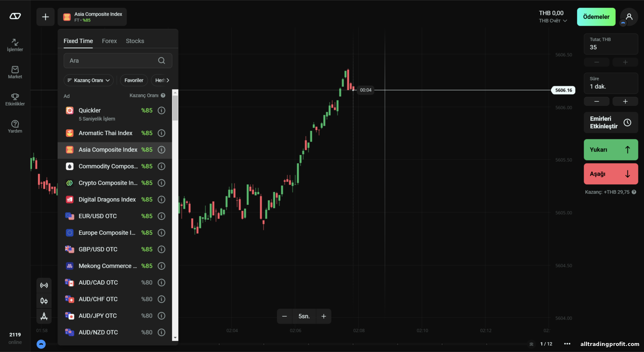Click the 5606.16 current price label
The width and height of the screenshot is (644, 352).
(563, 90)
